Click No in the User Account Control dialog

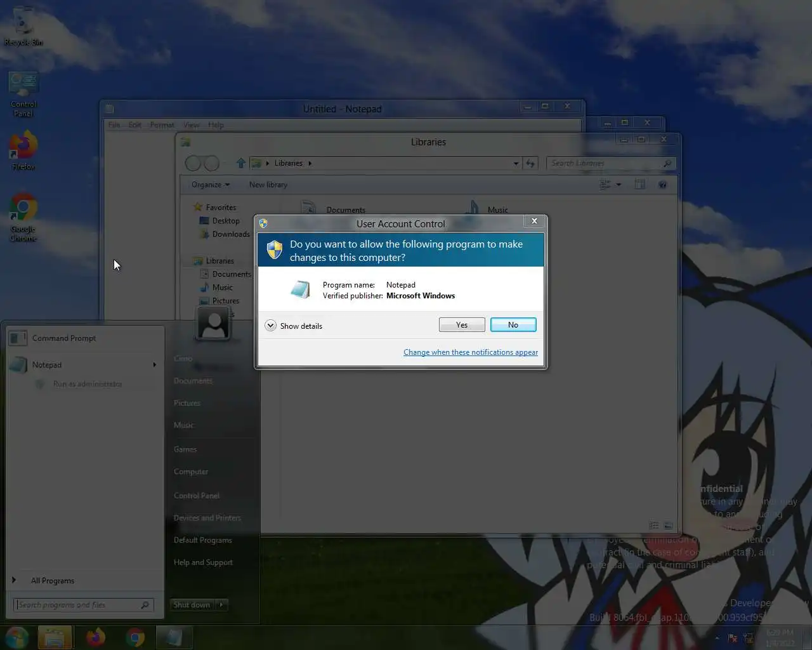(x=513, y=325)
